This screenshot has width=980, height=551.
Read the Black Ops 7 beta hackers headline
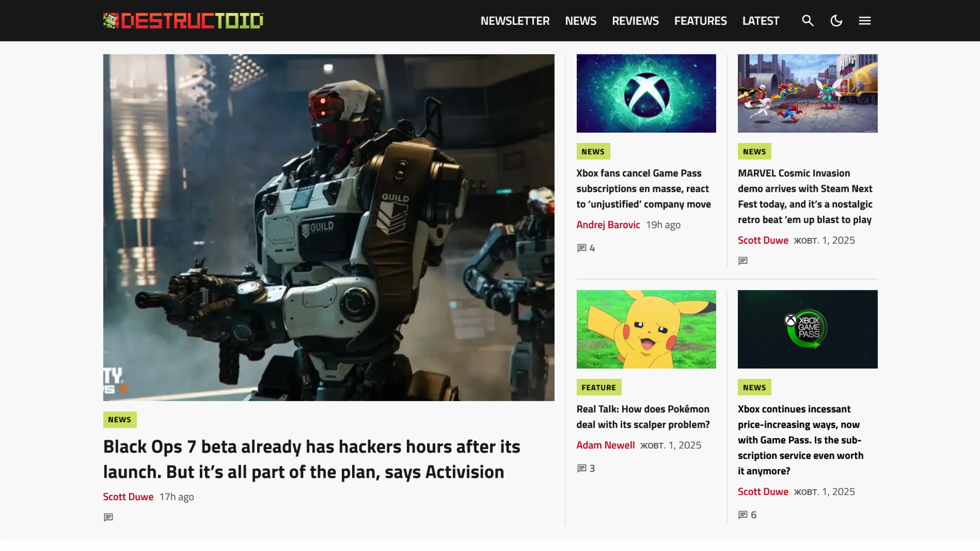click(x=311, y=459)
